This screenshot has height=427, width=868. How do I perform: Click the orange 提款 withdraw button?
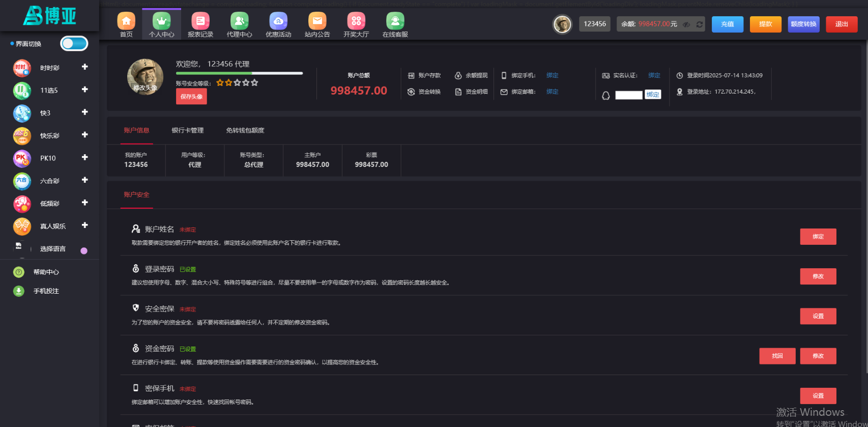click(766, 24)
